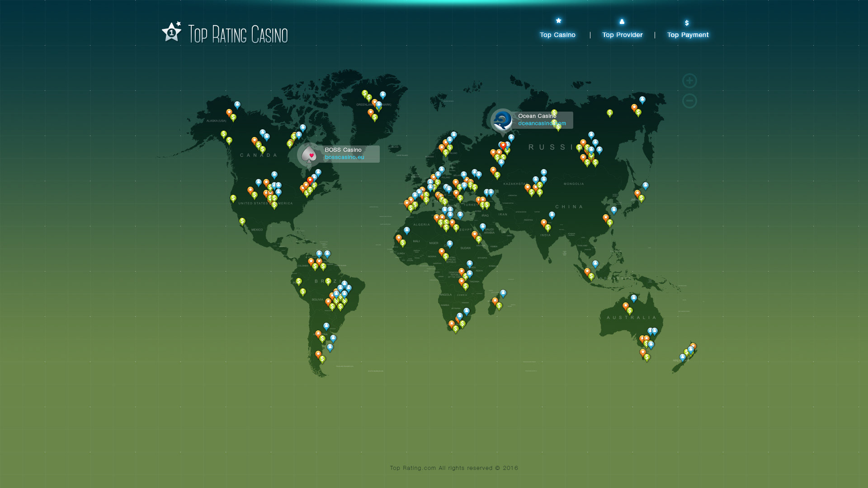Open the Top Casino menu

pyautogui.click(x=557, y=35)
